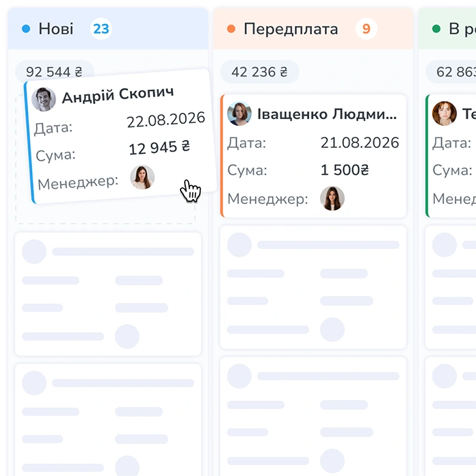Select the Іващенко Людми... card title
The height and width of the screenshot is (476, 476).
(327, 114)
